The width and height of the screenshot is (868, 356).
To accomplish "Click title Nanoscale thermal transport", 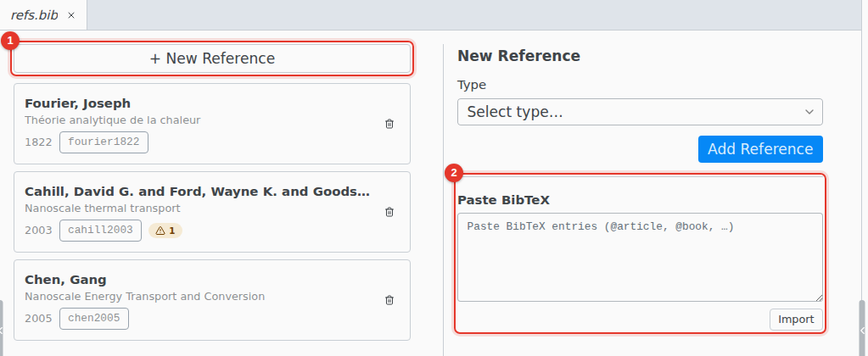I will (103, 209).
